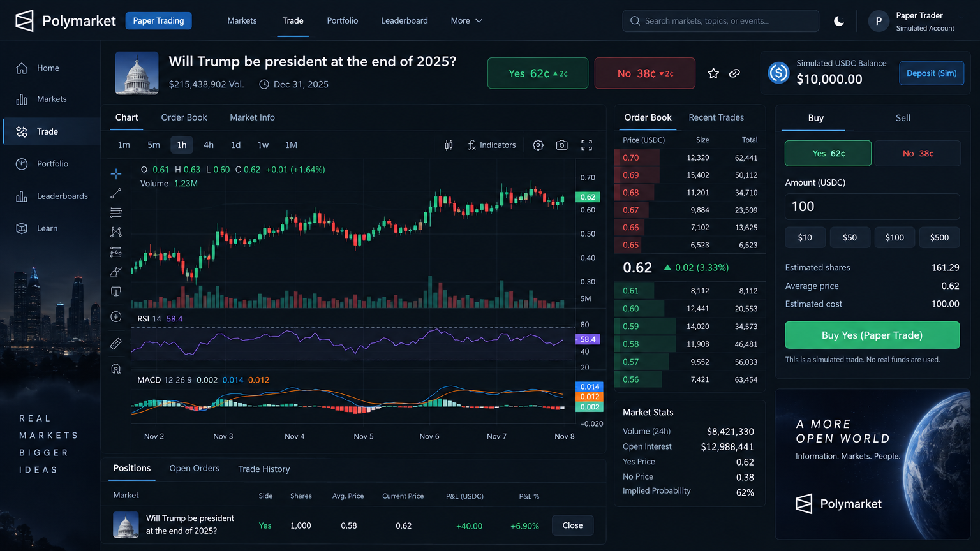
Task: Take a chart snapshot with camera icon
Action: [x=561, y=145]
